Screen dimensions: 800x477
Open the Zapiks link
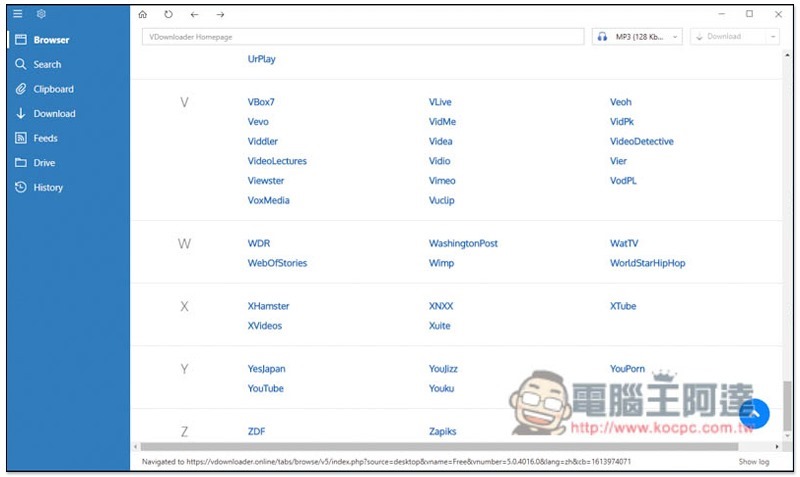(x=442, y=432)
